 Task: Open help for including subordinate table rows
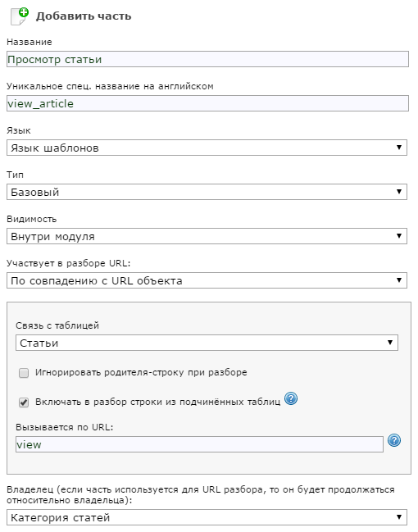coord(291,398)
